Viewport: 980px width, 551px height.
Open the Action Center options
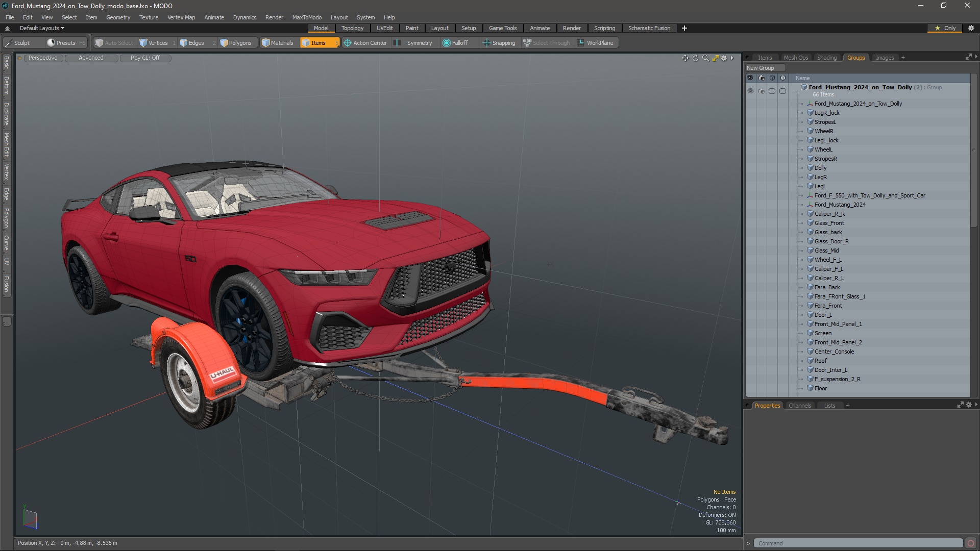pos(365,43)
